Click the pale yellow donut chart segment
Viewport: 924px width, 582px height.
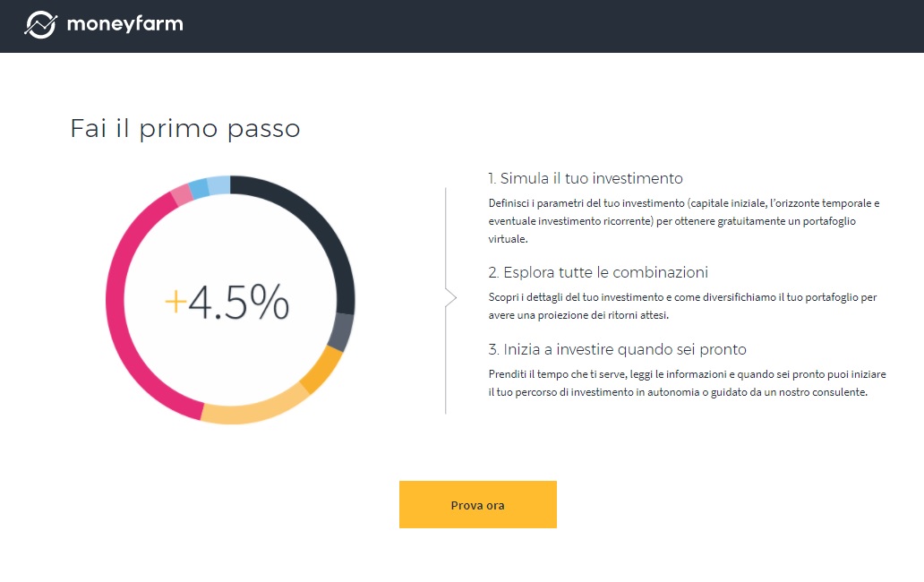[253, 407]
